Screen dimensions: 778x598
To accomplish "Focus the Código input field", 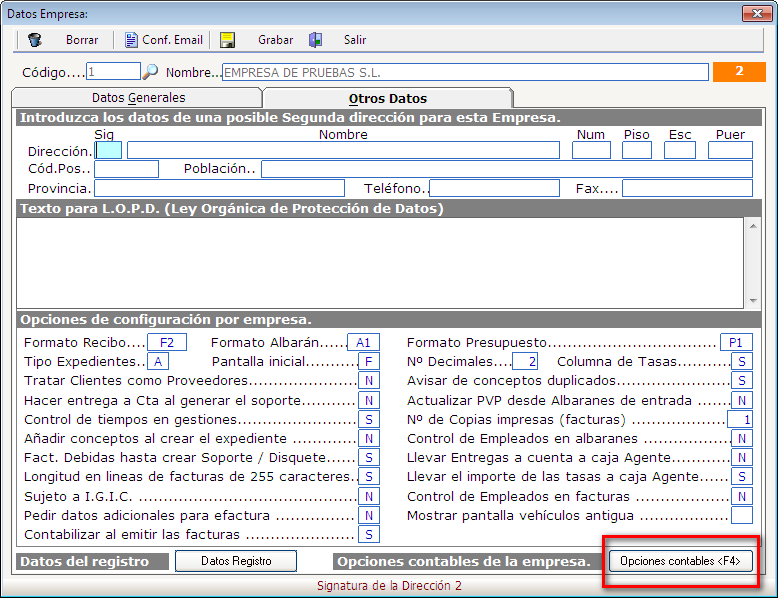I will [x=113, y=71].
